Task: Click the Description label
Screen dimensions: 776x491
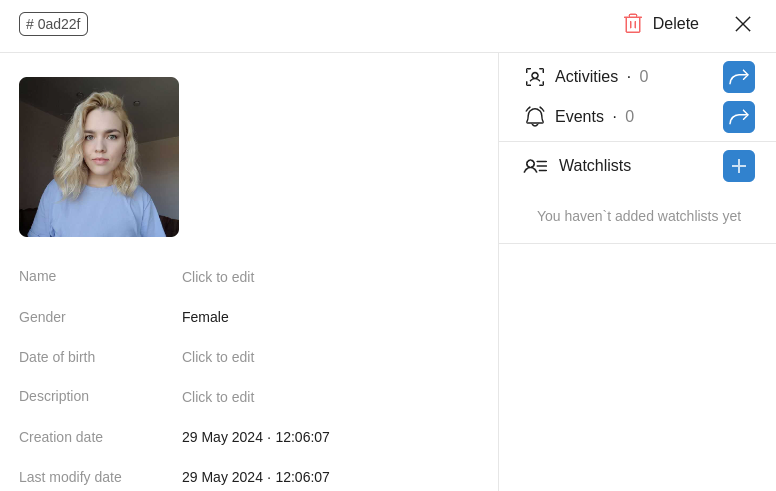Action: pyautogui.click(x=54, y=396)
